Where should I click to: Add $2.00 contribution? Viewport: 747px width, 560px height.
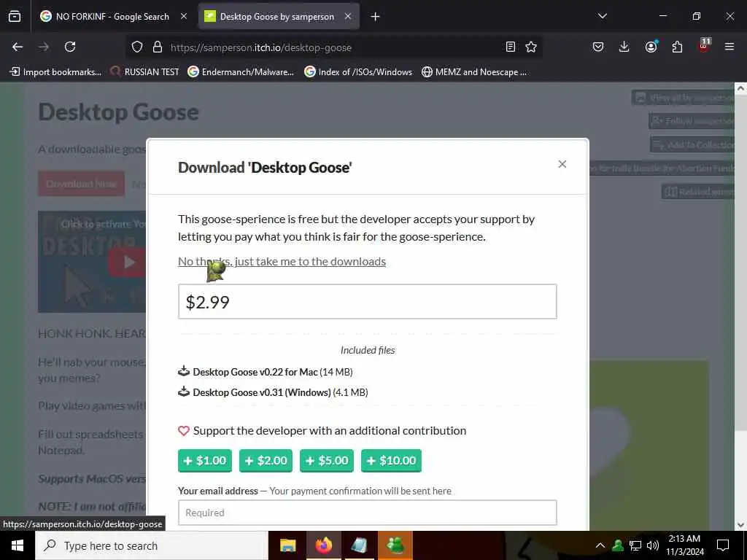pos(266,461)
